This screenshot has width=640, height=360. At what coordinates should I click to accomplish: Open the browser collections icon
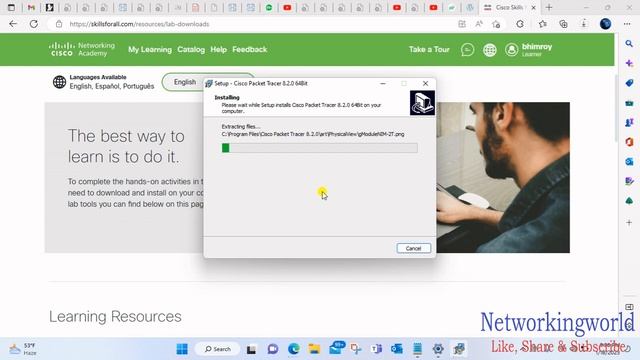coord(563,24)
